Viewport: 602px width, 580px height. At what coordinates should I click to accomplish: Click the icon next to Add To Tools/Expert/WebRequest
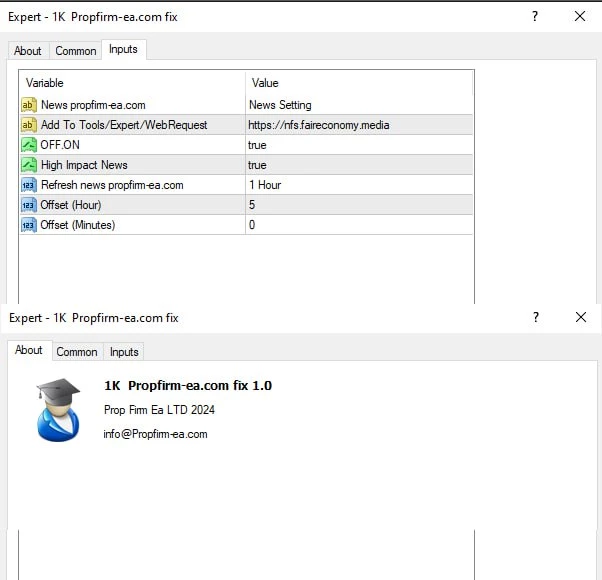pyautogui.click(x=28, y=125)
